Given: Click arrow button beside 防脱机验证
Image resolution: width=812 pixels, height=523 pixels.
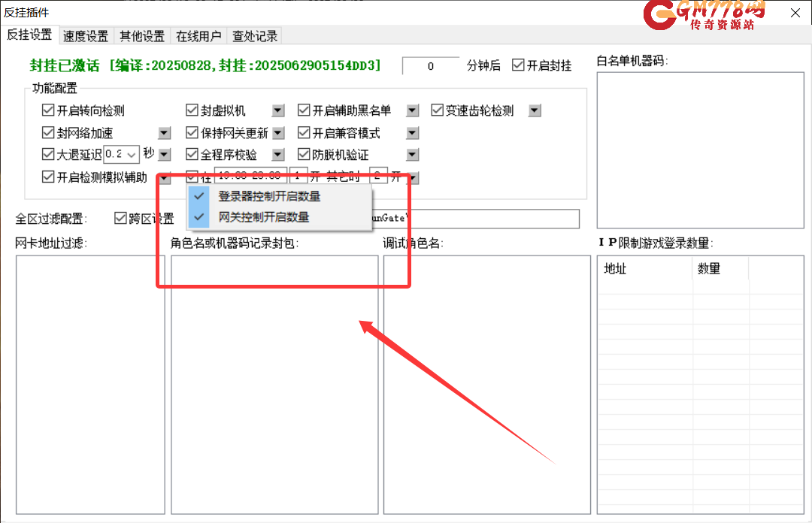Looking at the screenshot, I should [x=412, y=156].
